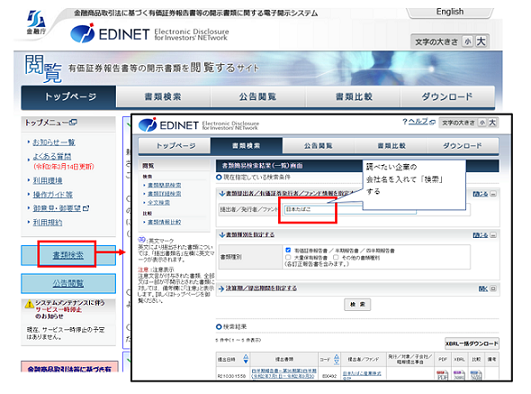Open 操作ガイド等 link

[52, 194]
